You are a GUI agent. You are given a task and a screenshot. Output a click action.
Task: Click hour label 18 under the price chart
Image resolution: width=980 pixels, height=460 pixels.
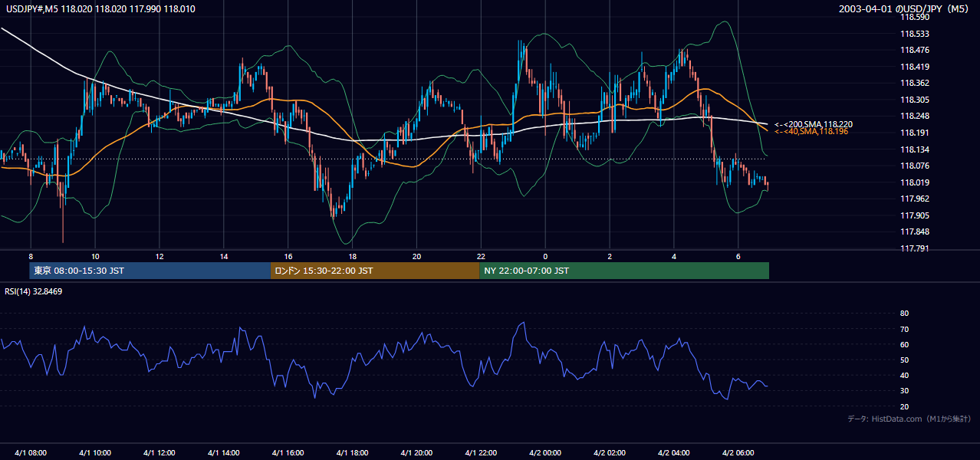pos(352,256)
